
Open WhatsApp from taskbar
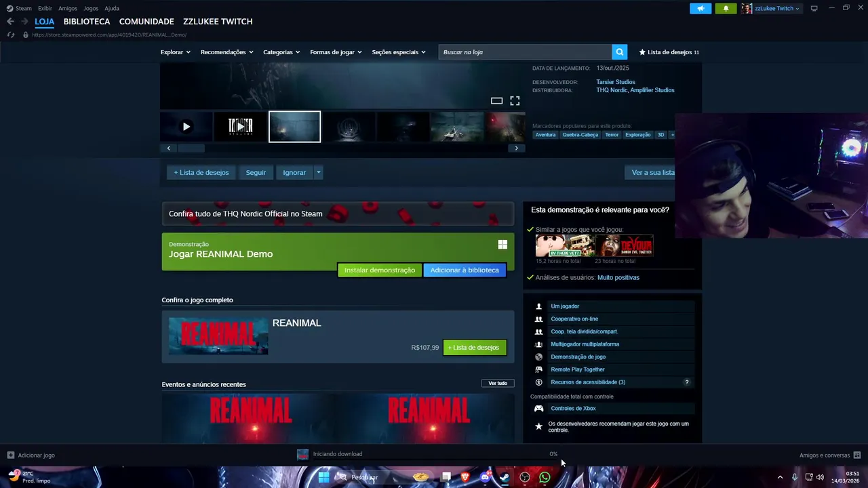coord(545,477)
